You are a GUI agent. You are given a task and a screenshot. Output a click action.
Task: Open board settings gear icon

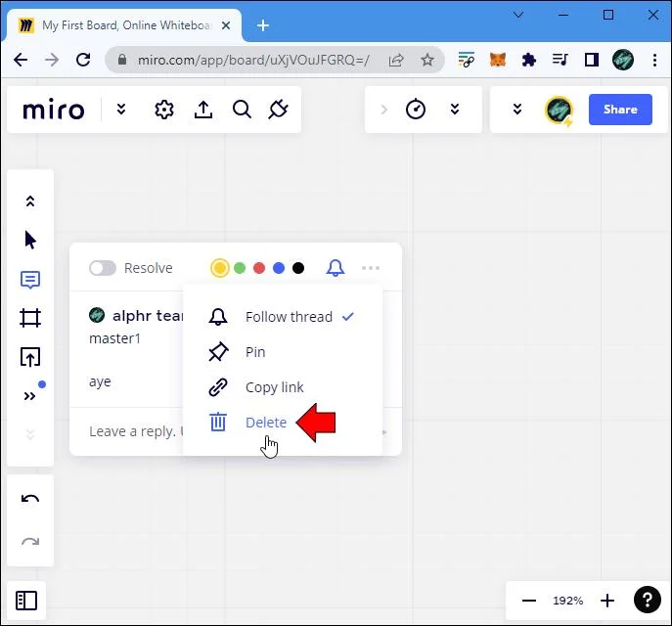(164, 110)
